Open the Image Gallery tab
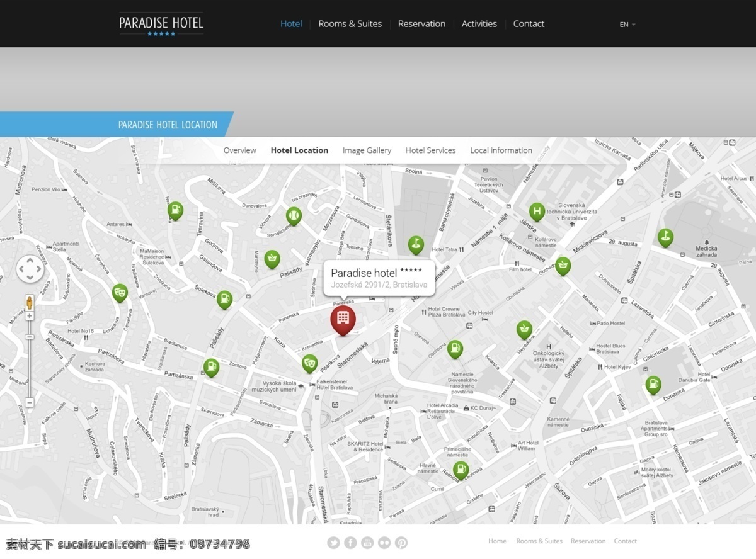756x559 pixels. click(x=367, y=150)
